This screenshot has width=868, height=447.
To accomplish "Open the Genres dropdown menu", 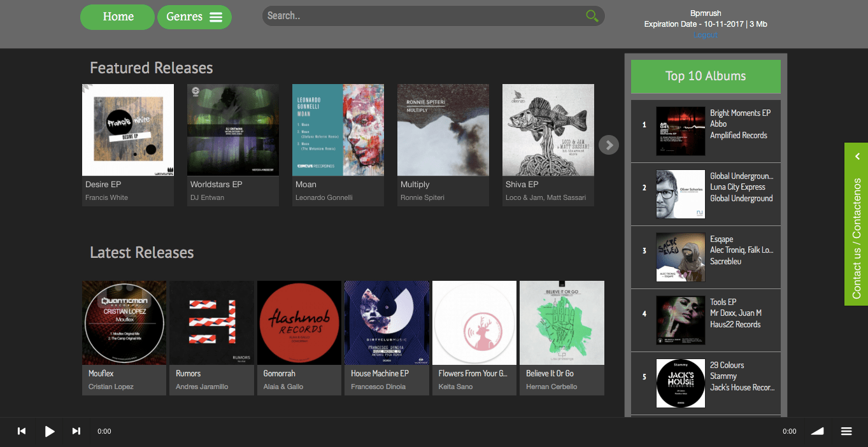I will coord(194,17).
